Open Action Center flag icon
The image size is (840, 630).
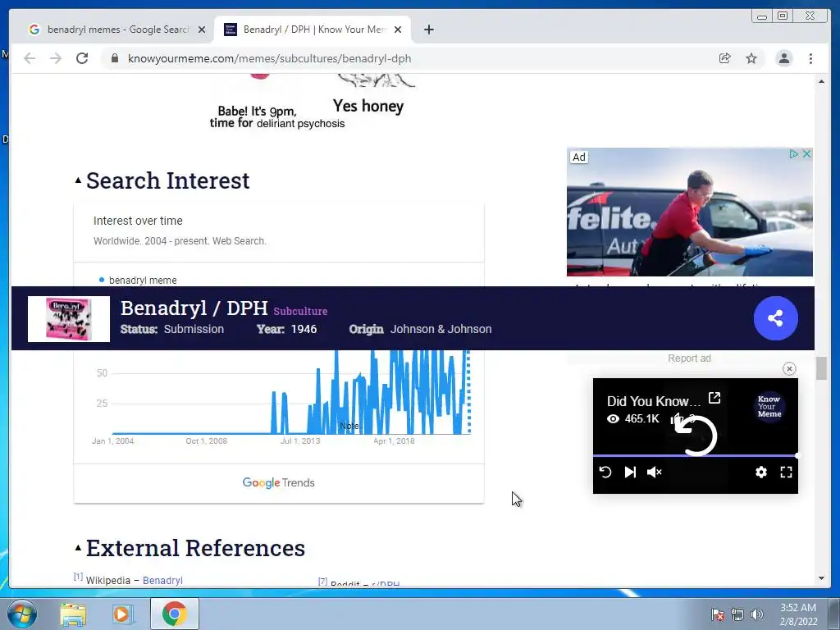point(717,614)
